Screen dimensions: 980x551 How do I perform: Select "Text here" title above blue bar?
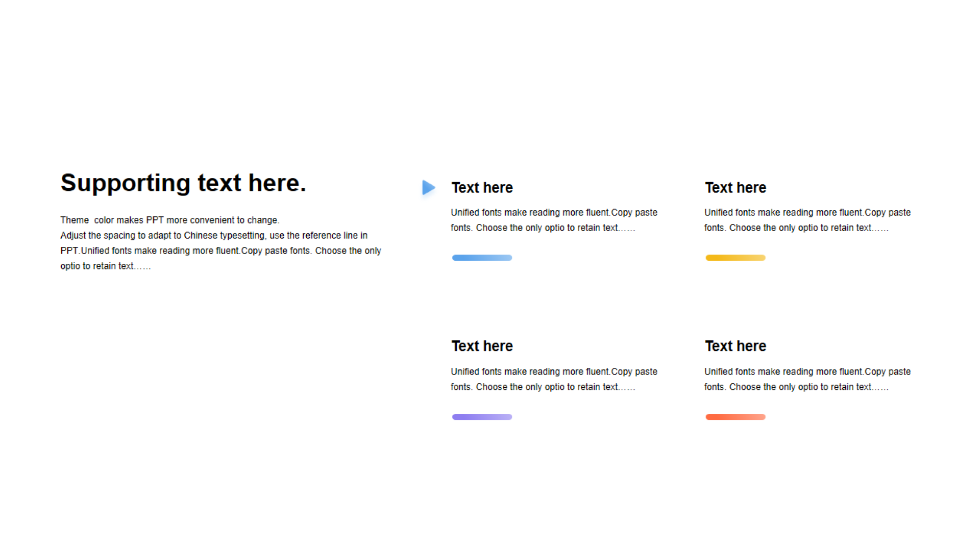(x=482, y=188)
